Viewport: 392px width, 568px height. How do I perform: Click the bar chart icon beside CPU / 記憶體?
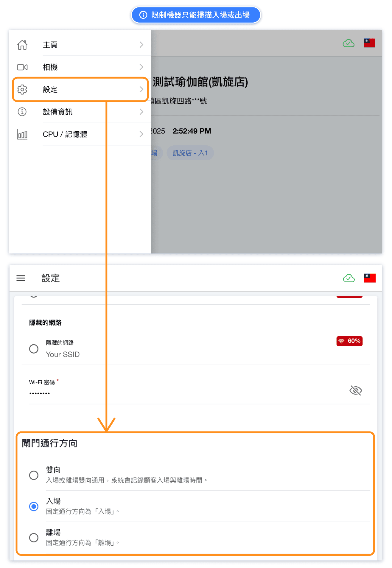click(x=22, y=134)
